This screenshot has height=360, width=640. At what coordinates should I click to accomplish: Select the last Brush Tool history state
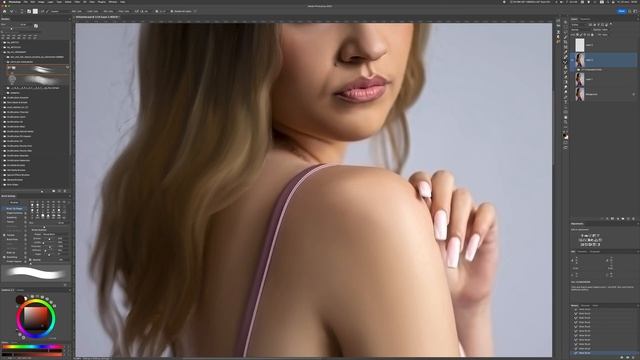(x=604, y=353)
